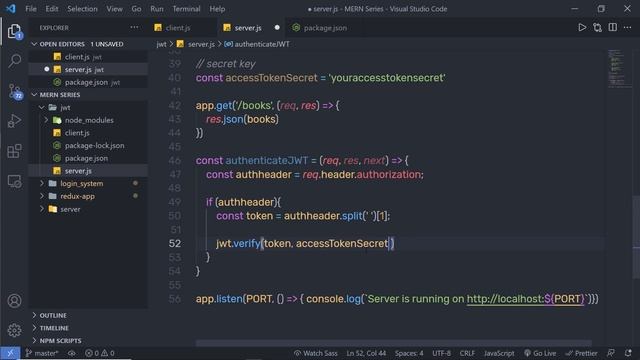This screenshot has height=360, width=640.
Task: Open the View menu
Action: (114, 9)
